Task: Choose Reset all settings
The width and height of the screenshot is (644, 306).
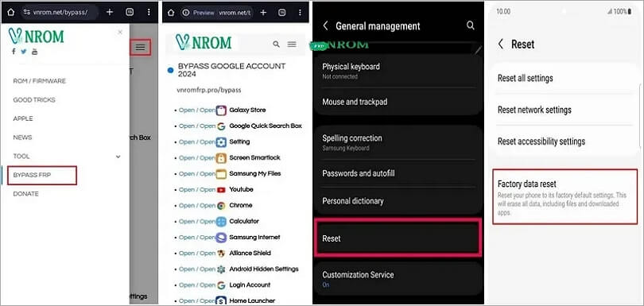Action: click(565, 78)
